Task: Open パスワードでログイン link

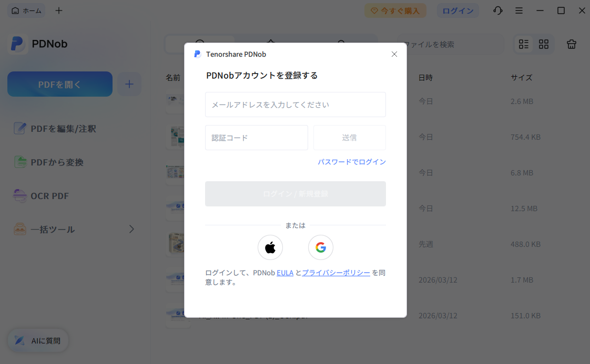Action: [351, 162]
